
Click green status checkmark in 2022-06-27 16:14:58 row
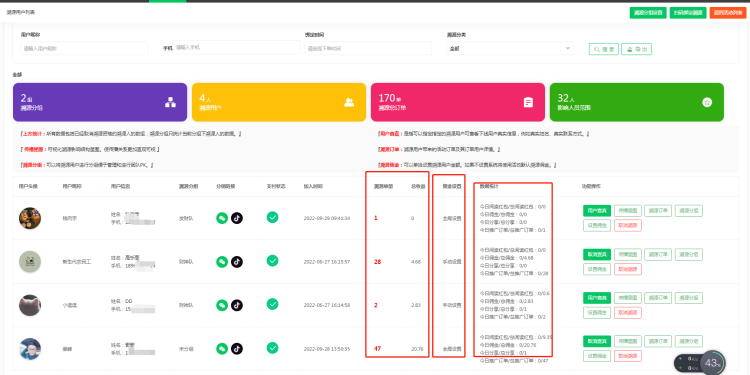tap(272, 304)
